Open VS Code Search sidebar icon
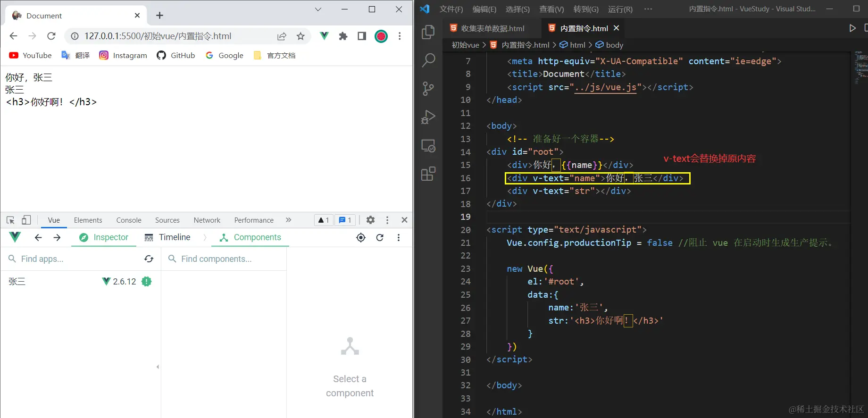The image size is (868, 418). coord(428,60)
